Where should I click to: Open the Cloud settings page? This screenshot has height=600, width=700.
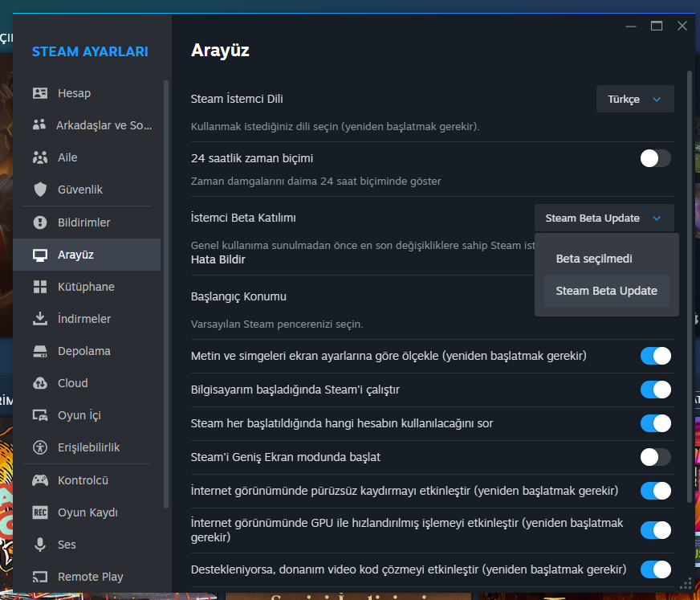(87, 383)
